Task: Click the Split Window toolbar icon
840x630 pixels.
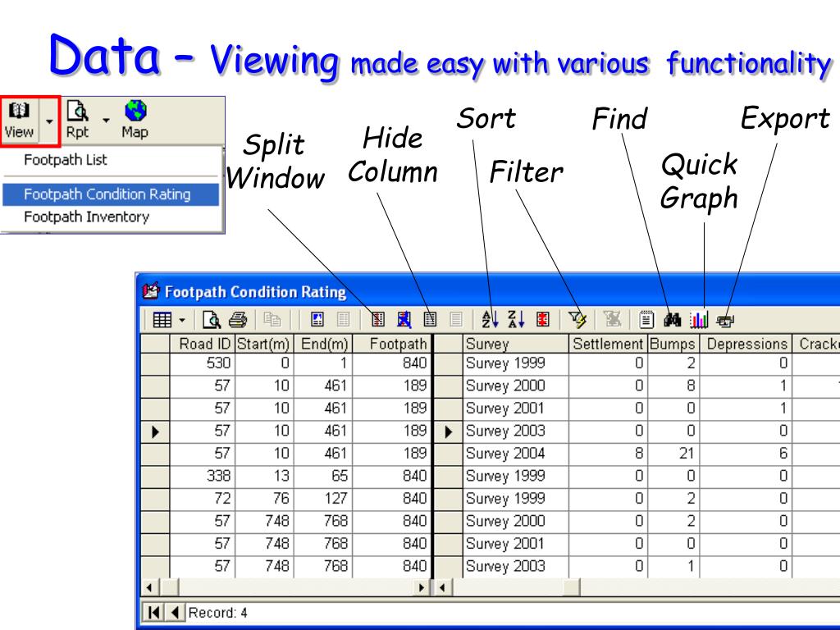Action: click(x=378, y=317)
